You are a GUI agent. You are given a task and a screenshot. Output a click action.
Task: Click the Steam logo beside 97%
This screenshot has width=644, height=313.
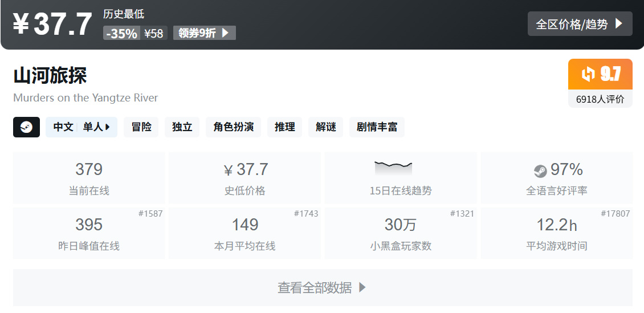[540, 171]
